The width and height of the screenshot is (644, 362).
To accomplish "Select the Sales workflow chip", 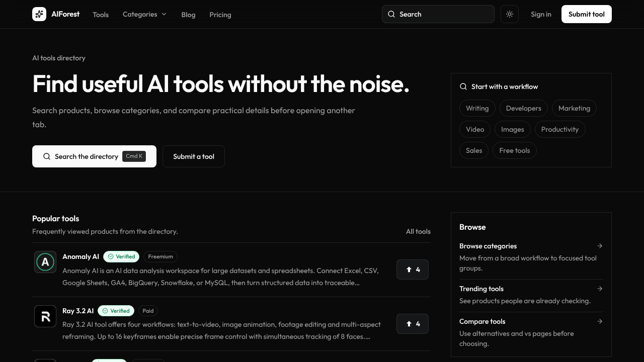I will tap(474, 150).
